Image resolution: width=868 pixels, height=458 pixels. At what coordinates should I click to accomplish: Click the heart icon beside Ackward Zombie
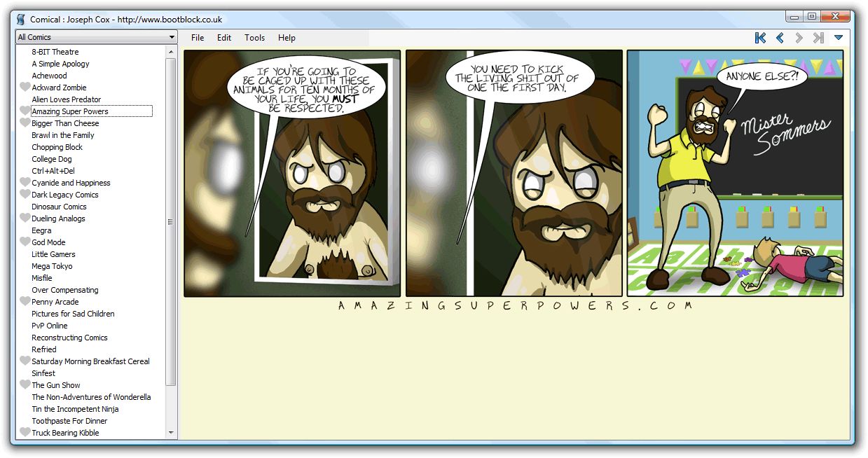[25, 88]
